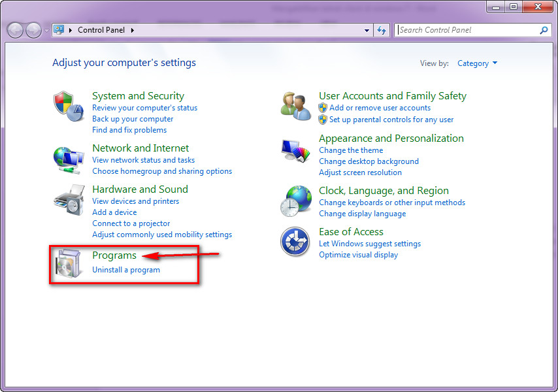Open the Network and Internet globe icon
This screenshot has width=558, height=392.
coord(69,160)
